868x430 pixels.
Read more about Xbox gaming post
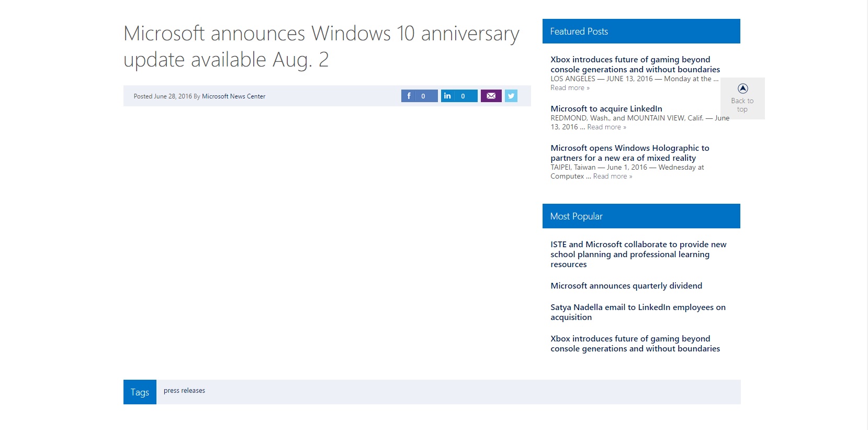coord(570,88)
